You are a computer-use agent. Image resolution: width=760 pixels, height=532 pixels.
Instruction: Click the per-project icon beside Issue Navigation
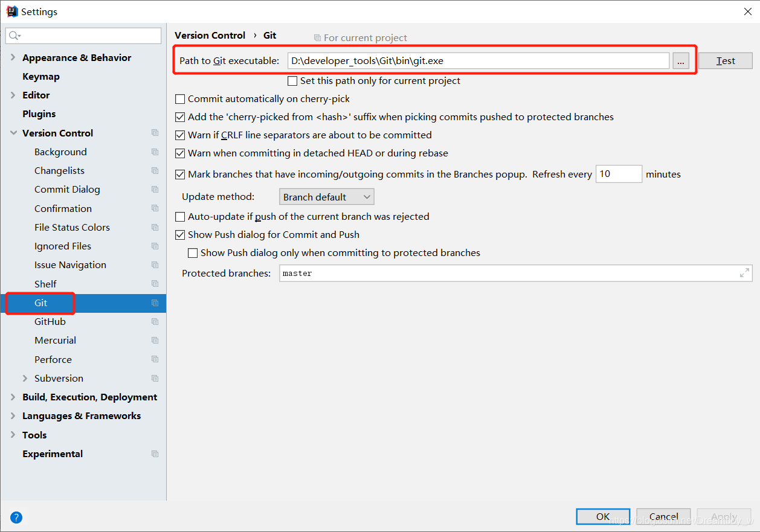coord(155,264)
